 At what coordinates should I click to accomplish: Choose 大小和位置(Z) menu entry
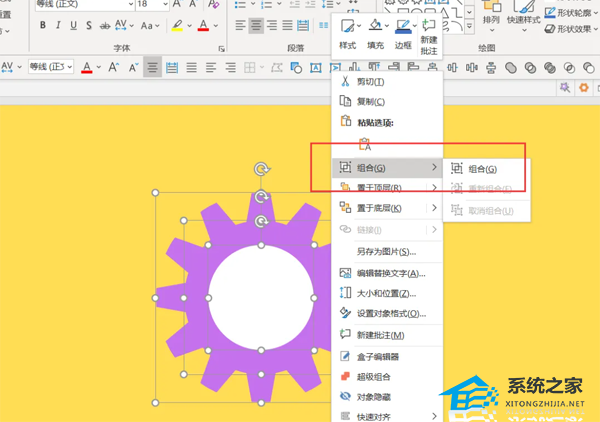coord(387,293)
